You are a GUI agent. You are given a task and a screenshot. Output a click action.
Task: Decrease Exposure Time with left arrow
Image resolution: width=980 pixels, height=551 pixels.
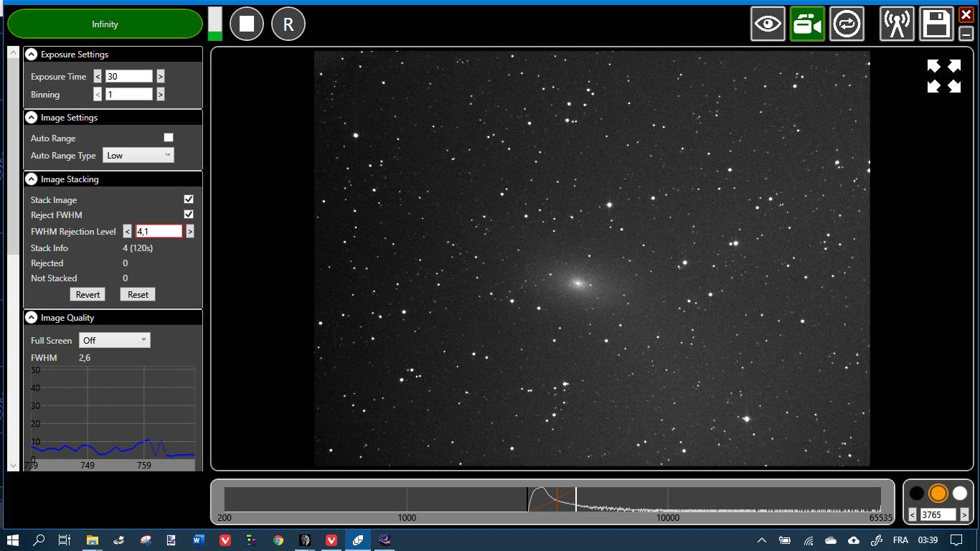98,76
